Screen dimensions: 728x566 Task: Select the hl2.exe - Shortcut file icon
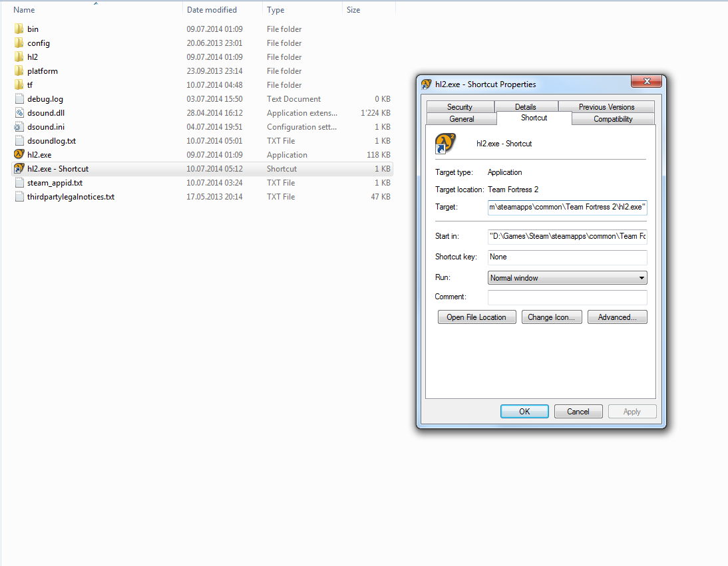19,168
